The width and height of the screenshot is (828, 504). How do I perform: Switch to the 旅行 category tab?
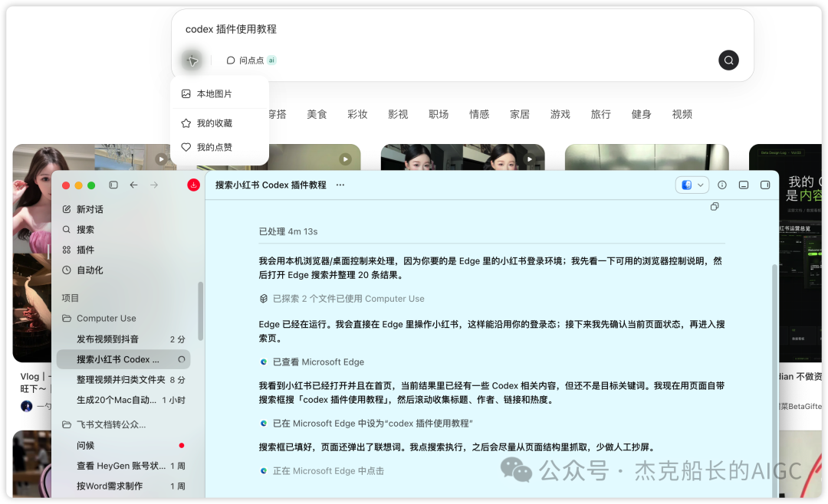tap(601, 114)
